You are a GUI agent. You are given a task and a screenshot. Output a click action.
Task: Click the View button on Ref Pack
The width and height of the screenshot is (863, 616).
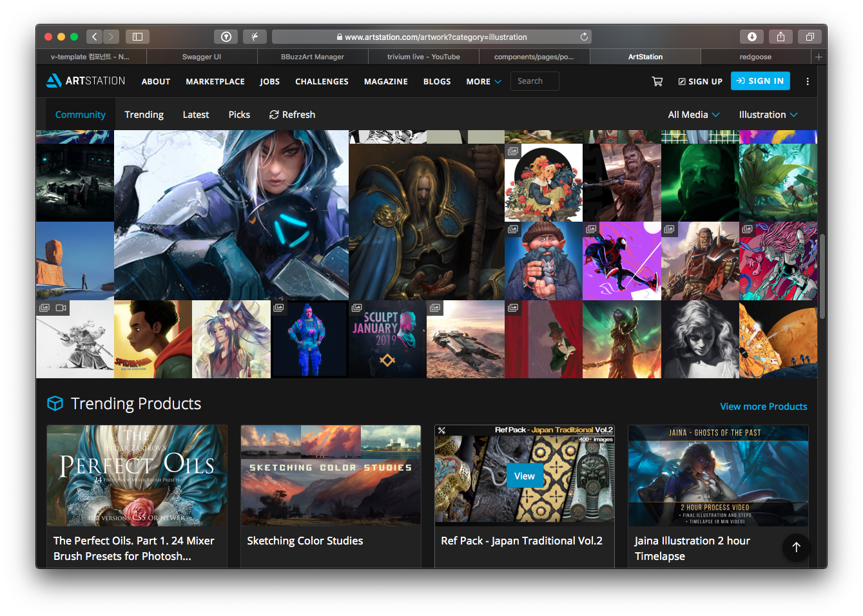point(525,476)
